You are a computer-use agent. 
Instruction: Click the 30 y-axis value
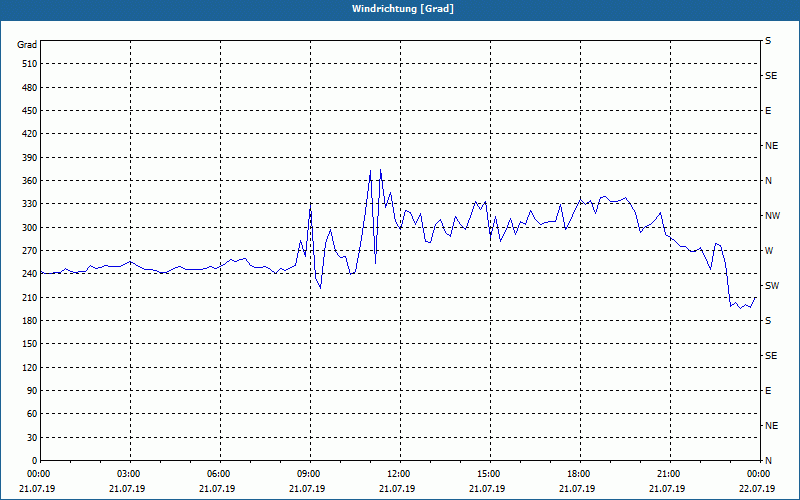(x=32, y=438)
